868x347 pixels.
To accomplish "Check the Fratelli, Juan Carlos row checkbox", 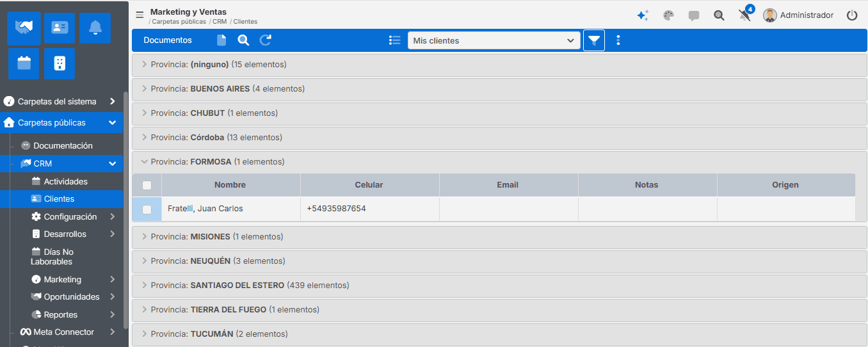I will point(147,209).
